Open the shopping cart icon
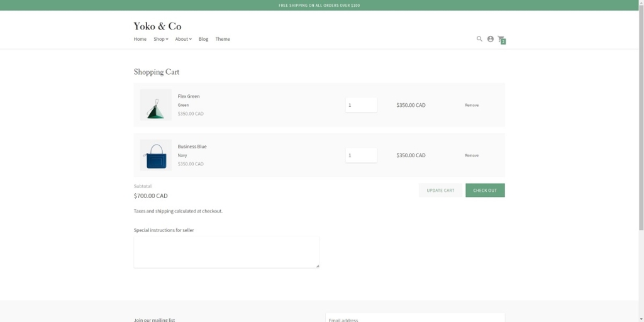This screenshot has height=322, width=644. click(x=501, y=40)
